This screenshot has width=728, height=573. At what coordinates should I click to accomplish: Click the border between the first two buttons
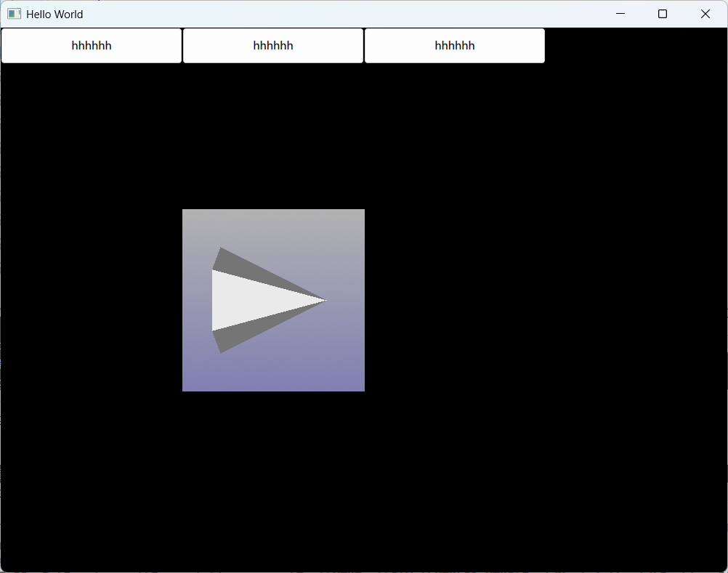coord(182,45)
